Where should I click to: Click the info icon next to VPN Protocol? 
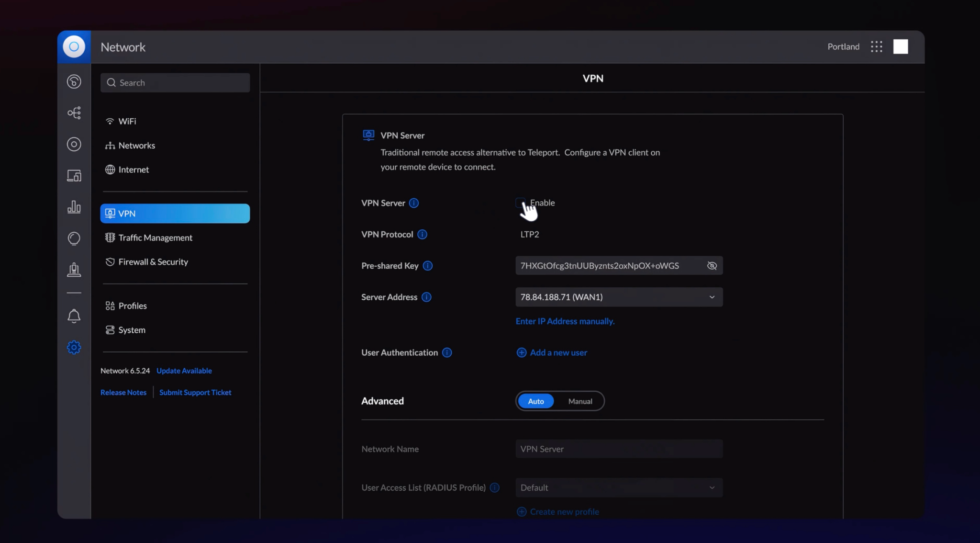tap(422, 235)
